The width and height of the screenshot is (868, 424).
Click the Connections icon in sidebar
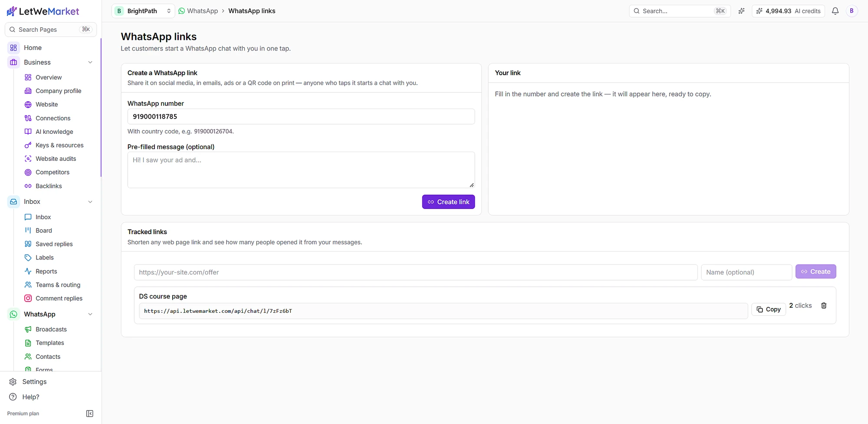pyautogui.click(x=28, y=118)
